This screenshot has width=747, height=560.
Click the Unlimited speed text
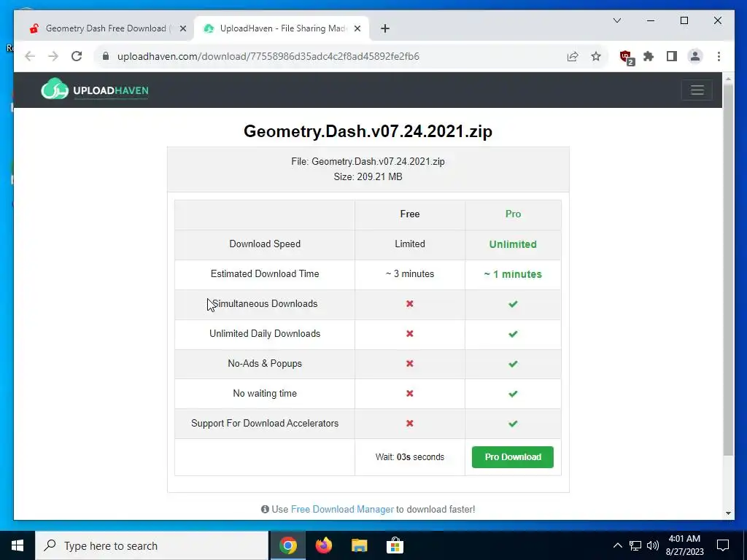coord(513,244)
